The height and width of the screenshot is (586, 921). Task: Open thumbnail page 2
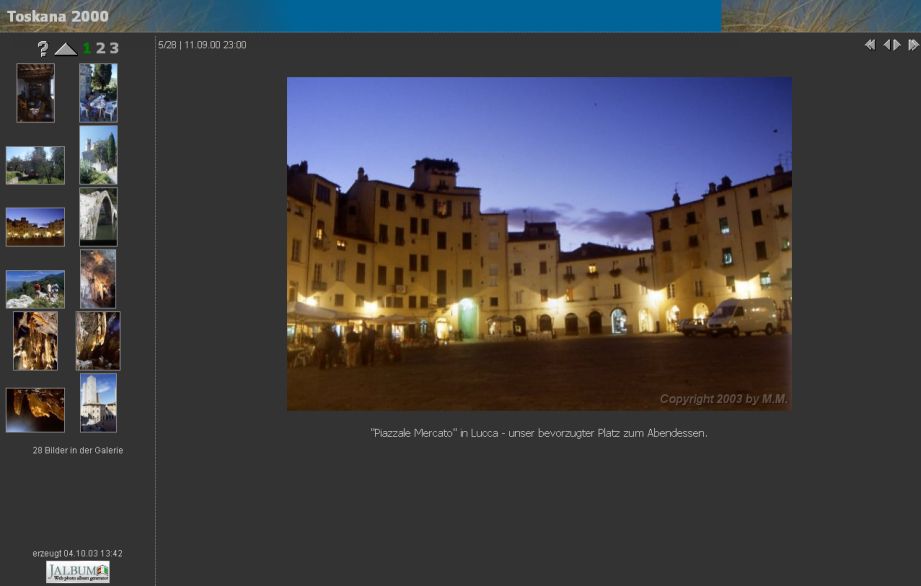[x=100, y=48]
